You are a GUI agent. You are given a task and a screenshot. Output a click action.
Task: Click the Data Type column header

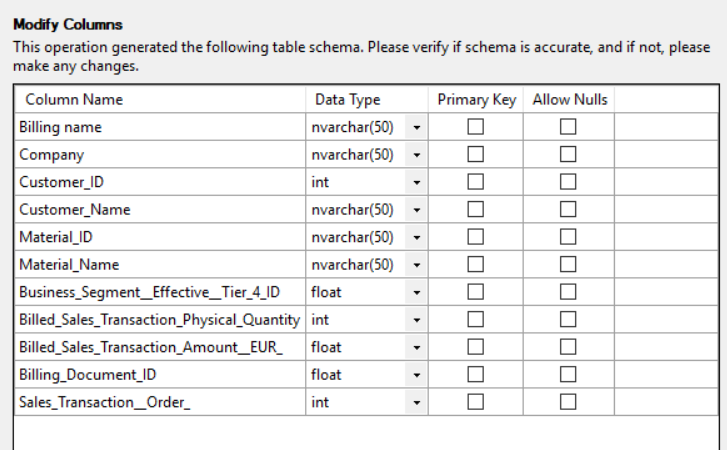click(x=347, y=100)
